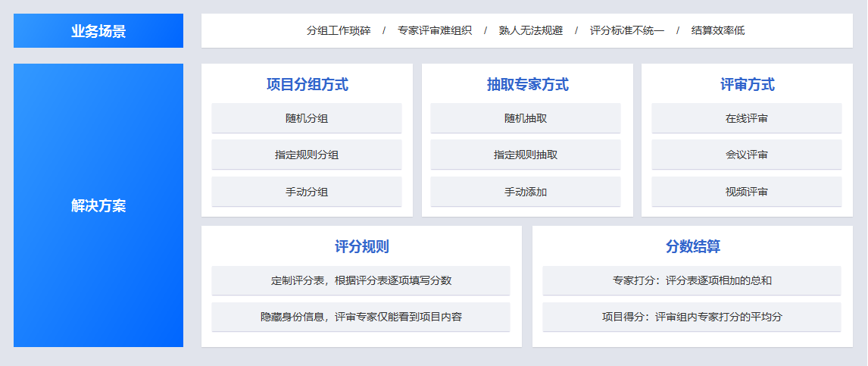Select the 解决方案 blue side panel
This screenshot has height=366, width=868.
point(98,205)
